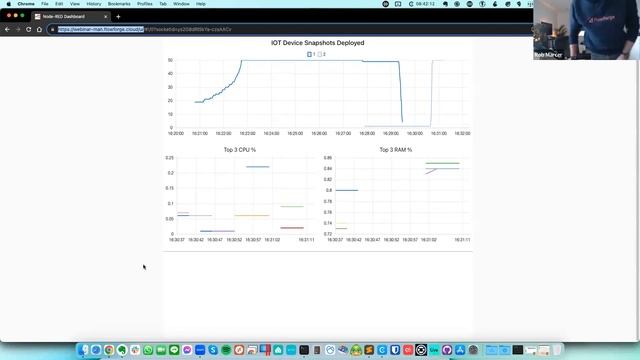
Task: Open Messenger from the Dock
Action: click(187, 350)
